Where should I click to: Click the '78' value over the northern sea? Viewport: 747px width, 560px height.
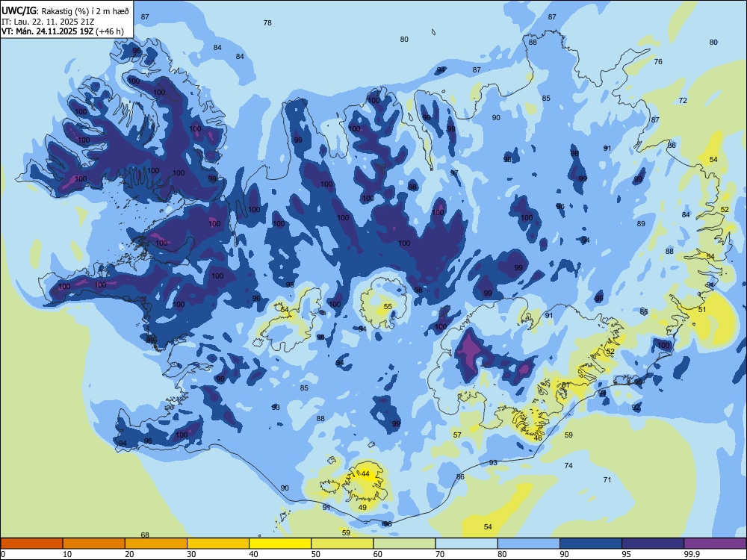267,22
